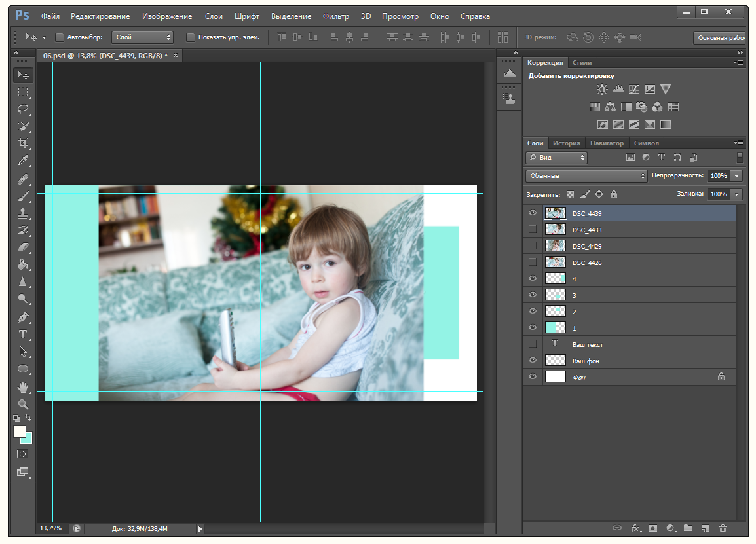Select the Hand tool
This screenshot has width=756, height=544.
pos(23,388)
